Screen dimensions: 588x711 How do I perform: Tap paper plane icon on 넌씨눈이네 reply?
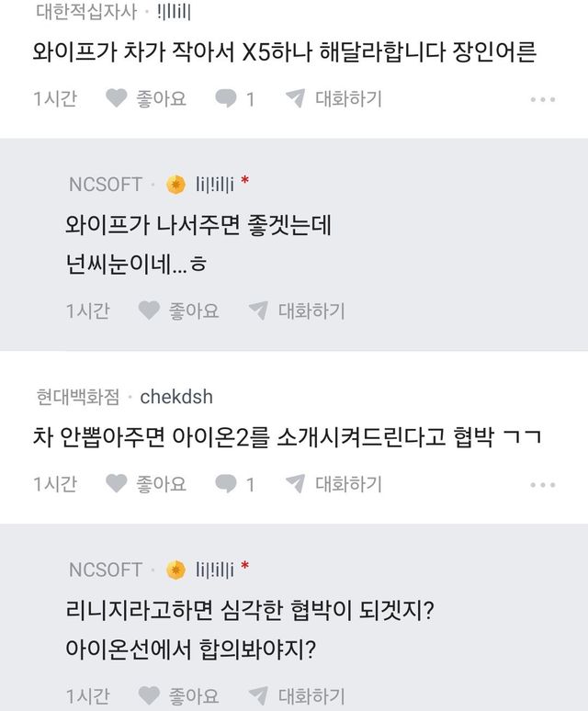(258, 310)
